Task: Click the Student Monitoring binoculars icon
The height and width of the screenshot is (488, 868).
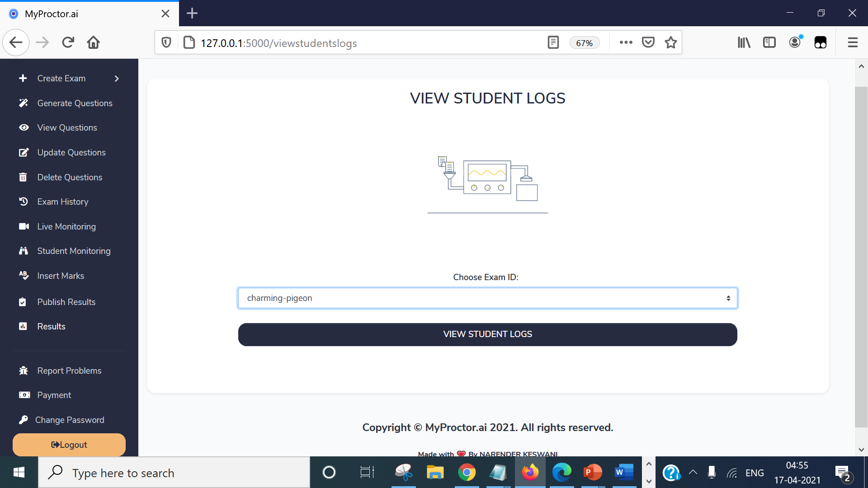Action: [24, 251]
